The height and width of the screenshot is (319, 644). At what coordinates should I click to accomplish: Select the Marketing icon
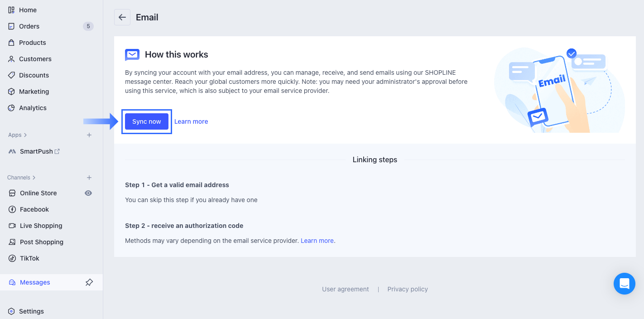point(11,91)
